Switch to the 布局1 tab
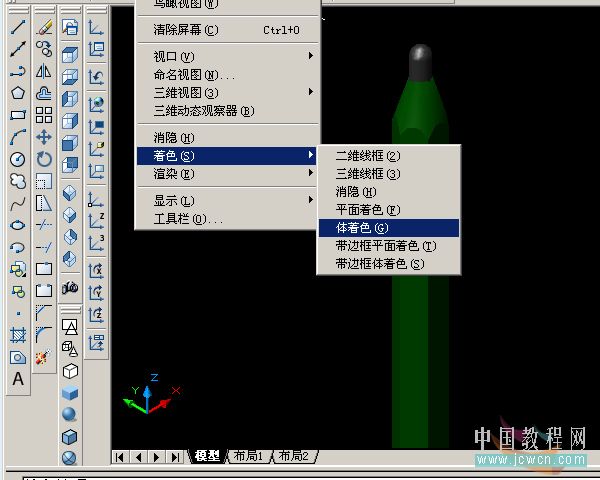This screenshot has width=600, height=480. pos(248,456)
